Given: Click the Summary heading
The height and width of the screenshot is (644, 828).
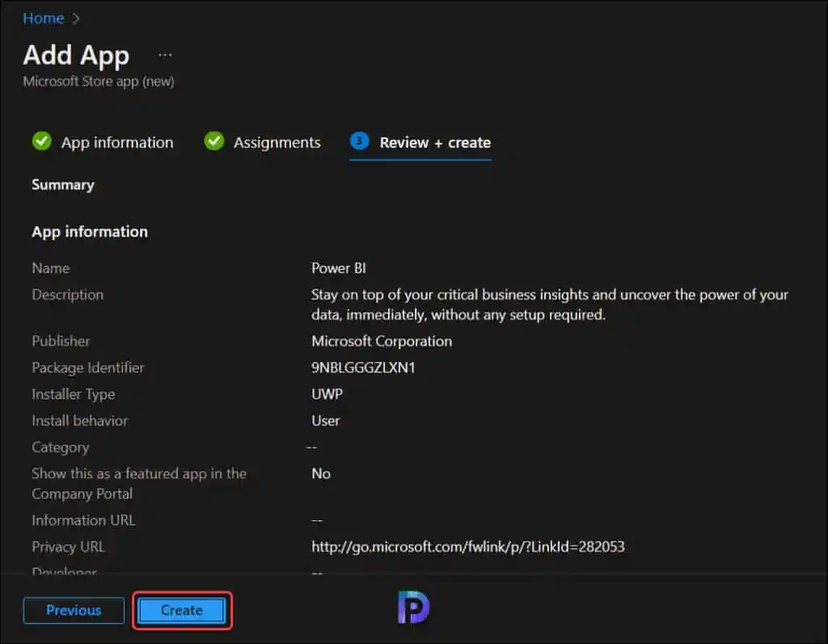Looking at the screenshot, I should (63, 185).
